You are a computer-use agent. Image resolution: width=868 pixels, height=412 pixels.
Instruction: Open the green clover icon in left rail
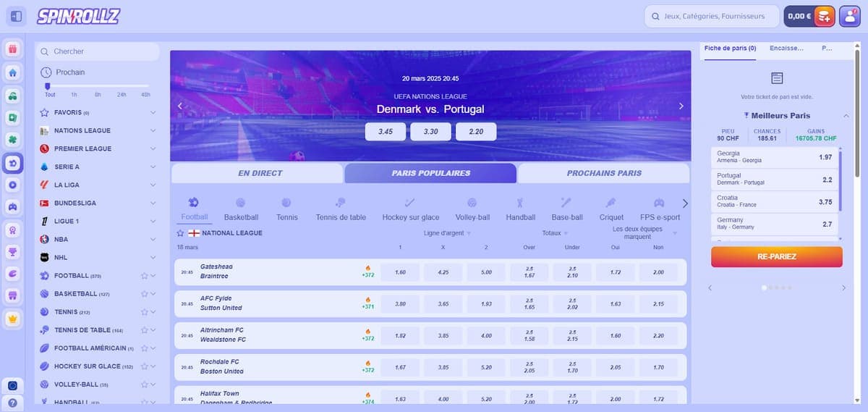pyautogui.click(x=12, y=140)
